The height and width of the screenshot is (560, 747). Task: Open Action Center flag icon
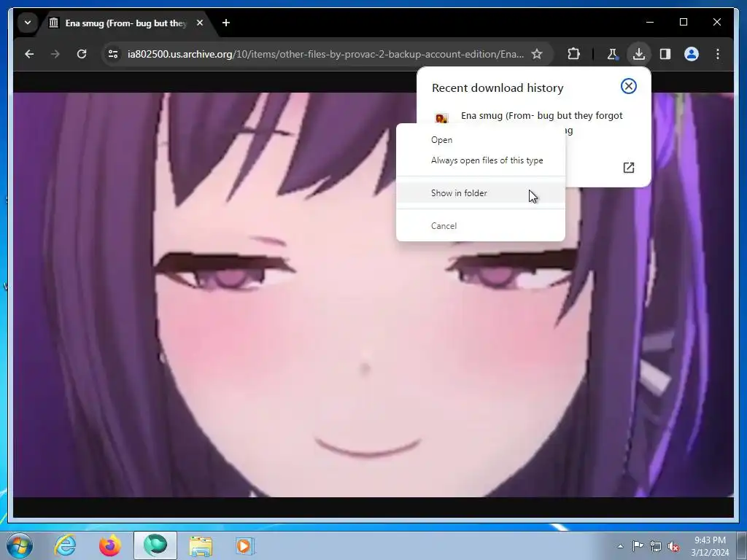(638, 545)
